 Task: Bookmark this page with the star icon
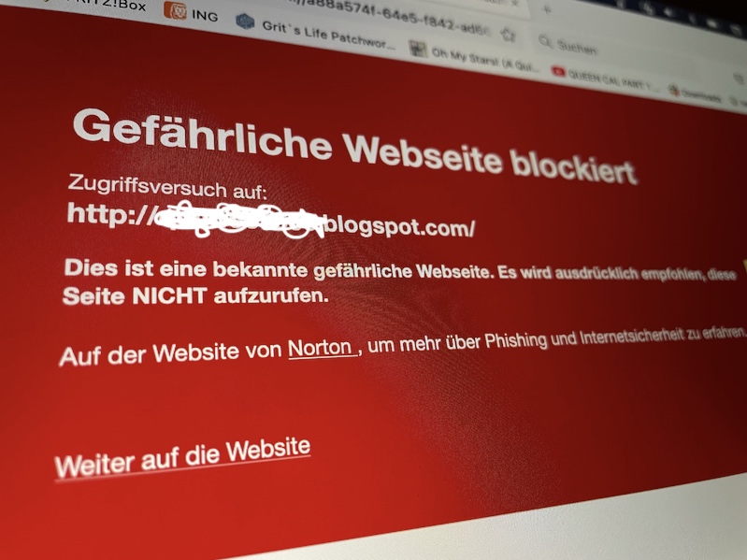click(509, 36)
